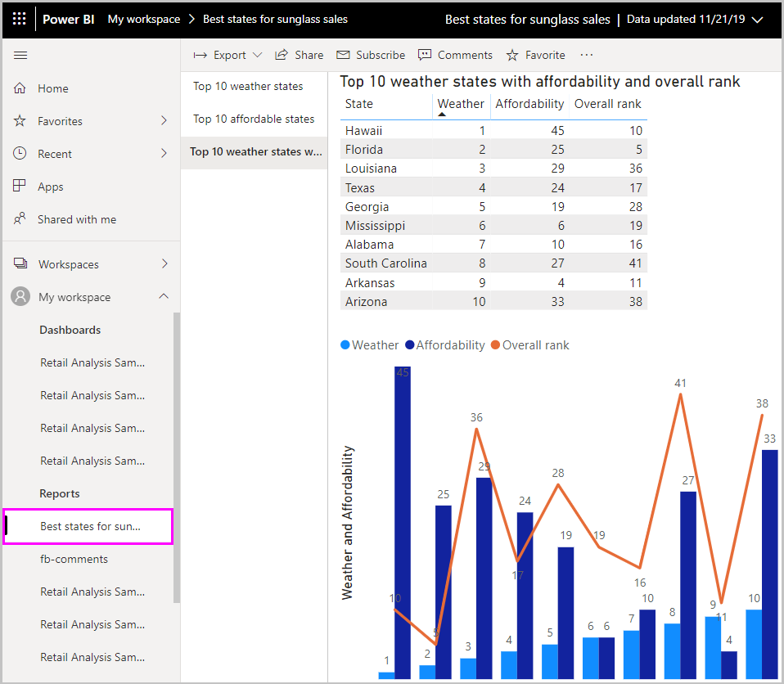Open the app launcher grid icon
This screenshot has height=684, width=784.
pos(20,19)
